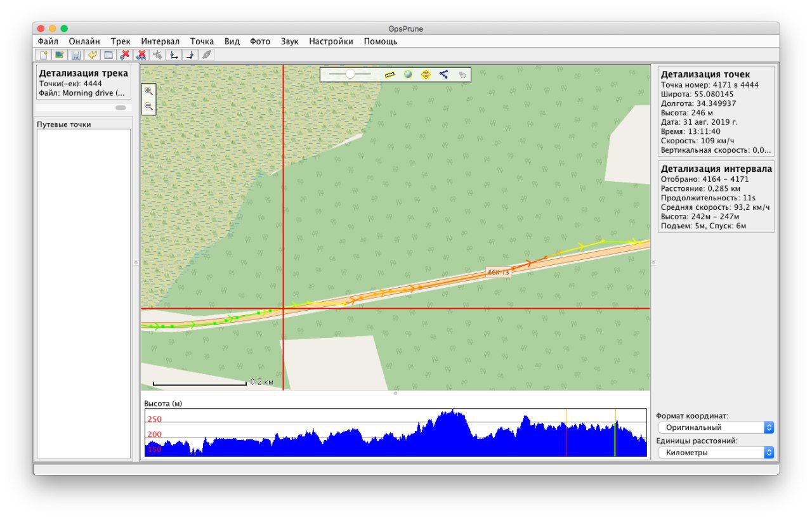Image resolution: width=812 pixels, height=518 pixels.
Task: Toggle autopan with the orange arrows icon
Action: (x=426, y=74)
